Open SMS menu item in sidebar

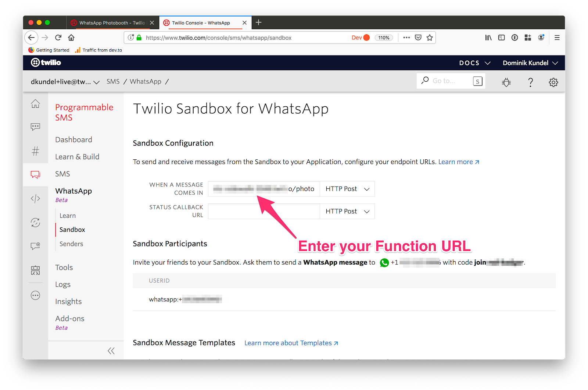coord(62,174)
